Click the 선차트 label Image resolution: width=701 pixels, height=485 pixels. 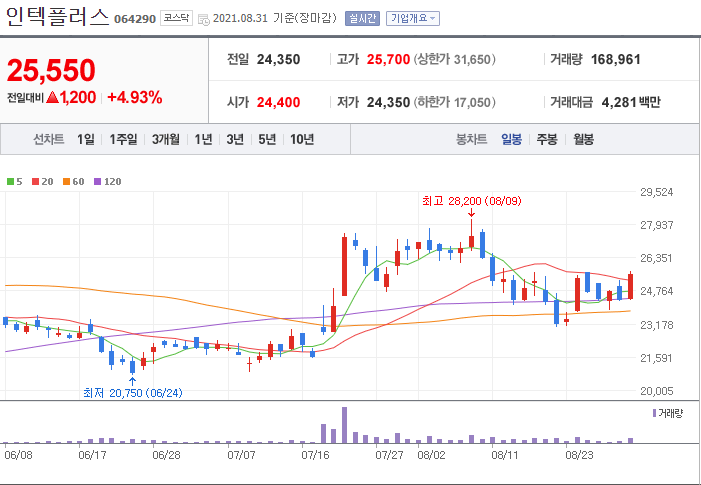(x=49, y=139)
